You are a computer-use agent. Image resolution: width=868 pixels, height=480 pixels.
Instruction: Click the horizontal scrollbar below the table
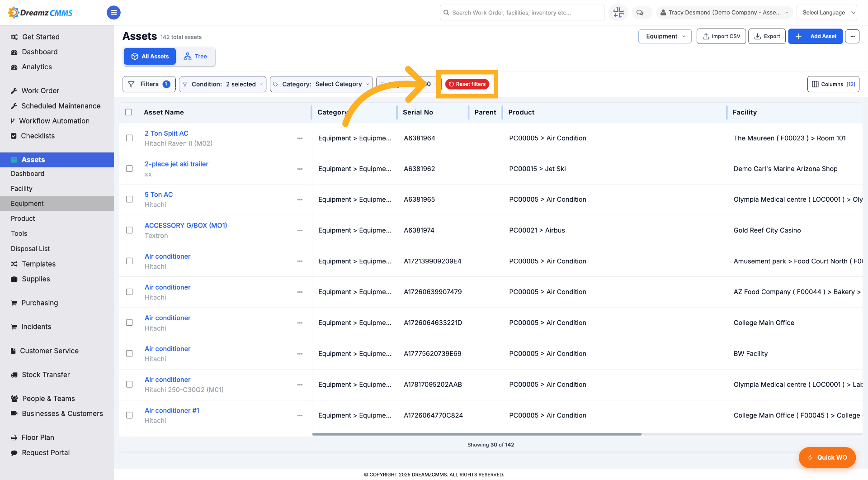[476, 434]
